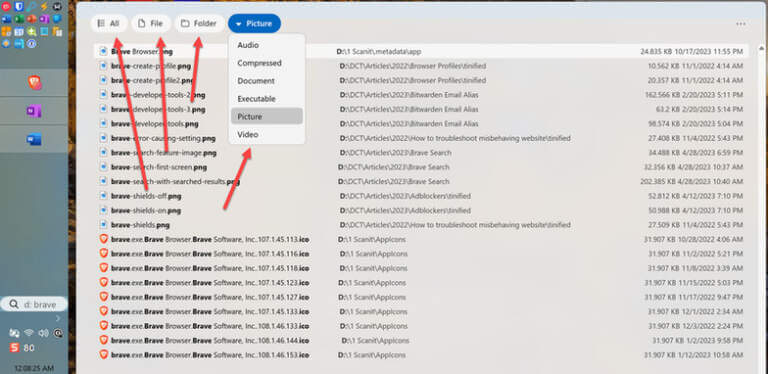The height and width of the screenshot is (374, 768).
Task: Click the Brave icon of the 108.1.46.153.ico row
Action: click(104, 354)
